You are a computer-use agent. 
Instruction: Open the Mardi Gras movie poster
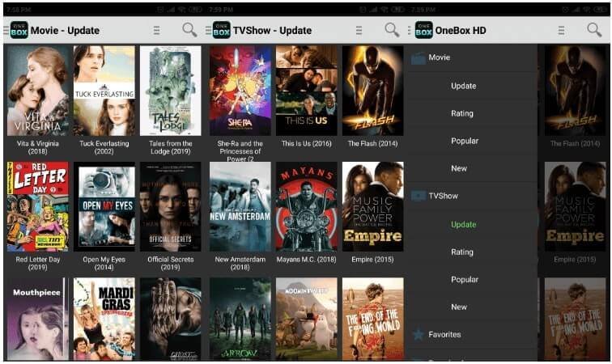104,319
